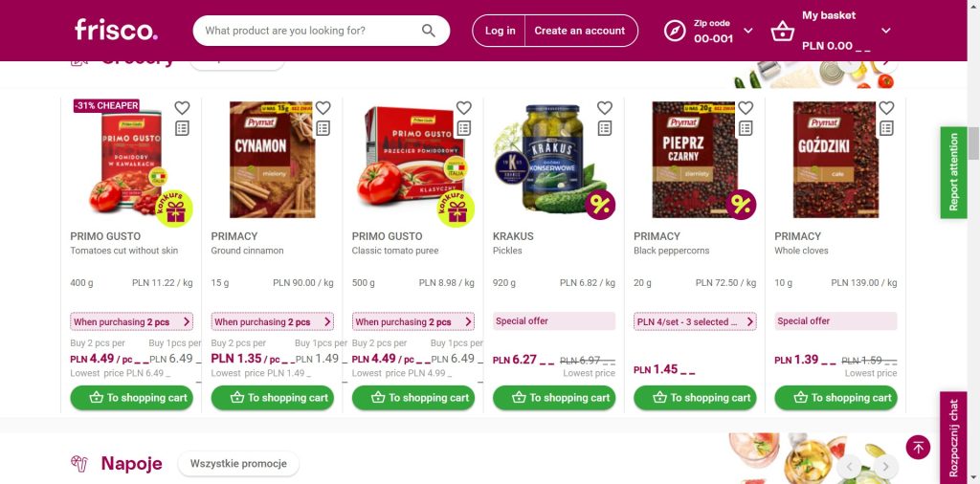The width and height of the screenshot is (980, 484).
Task: Click the Konkurs gift badge on tomato puree
Action: pyautogui.click(x=457, y=208)
